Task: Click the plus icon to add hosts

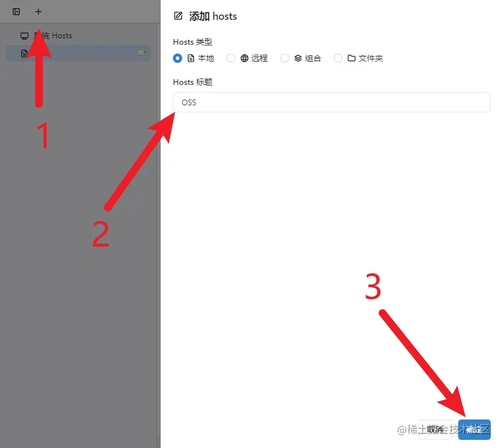Action: (x=38, y=12)
